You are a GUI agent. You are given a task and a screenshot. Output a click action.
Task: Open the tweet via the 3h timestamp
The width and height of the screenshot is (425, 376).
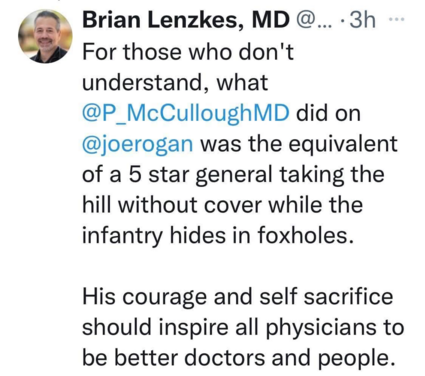pyautogui.click(x=363, y=20)
